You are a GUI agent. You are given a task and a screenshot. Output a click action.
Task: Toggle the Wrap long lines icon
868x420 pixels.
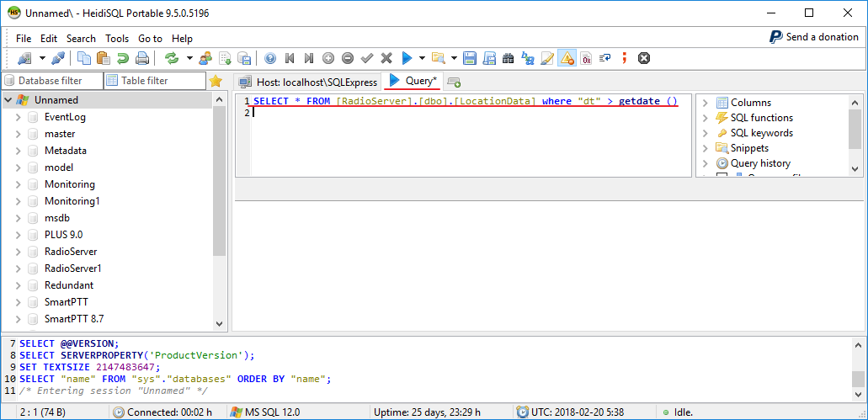[605, 58]
